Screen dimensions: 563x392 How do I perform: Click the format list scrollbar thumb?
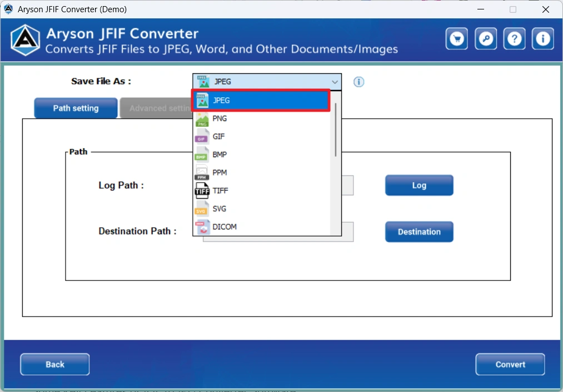[335, 130]
